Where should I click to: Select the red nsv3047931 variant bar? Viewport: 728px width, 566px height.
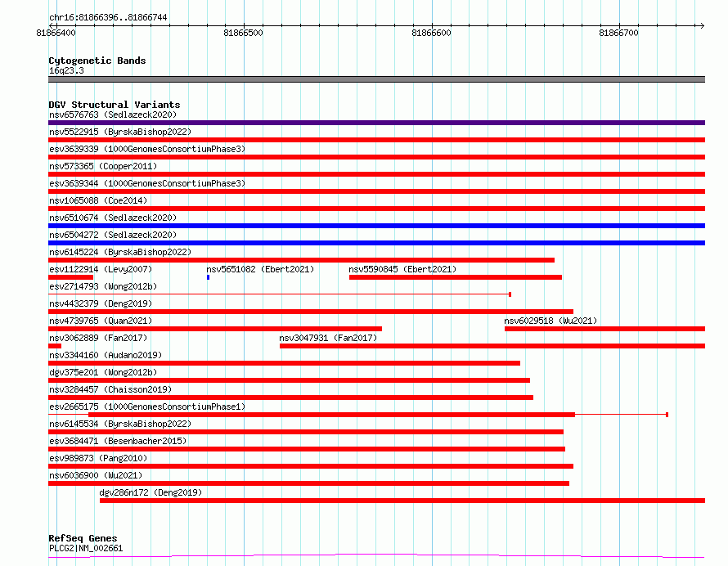click(492, 346)
